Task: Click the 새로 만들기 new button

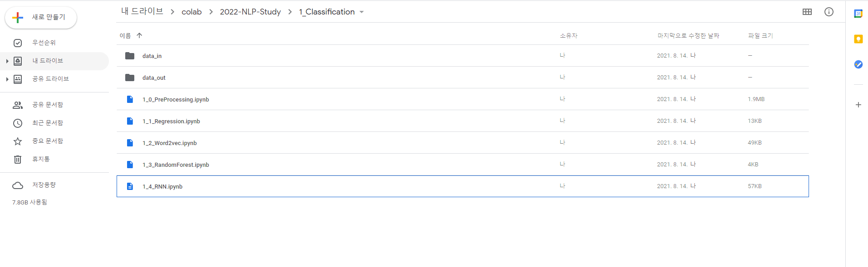Action: coord(41,17)
